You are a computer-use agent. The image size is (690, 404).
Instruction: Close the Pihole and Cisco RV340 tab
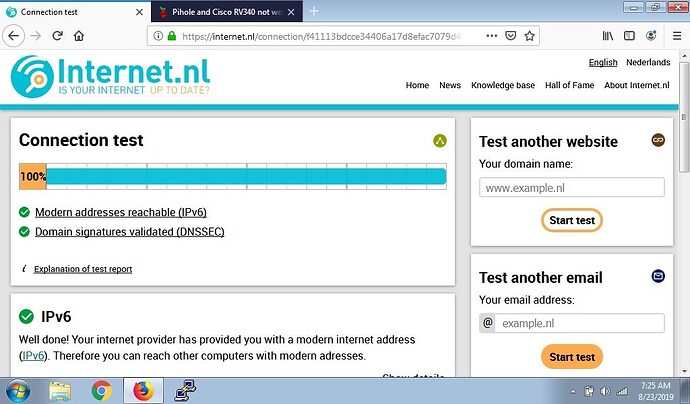(291, 12)
